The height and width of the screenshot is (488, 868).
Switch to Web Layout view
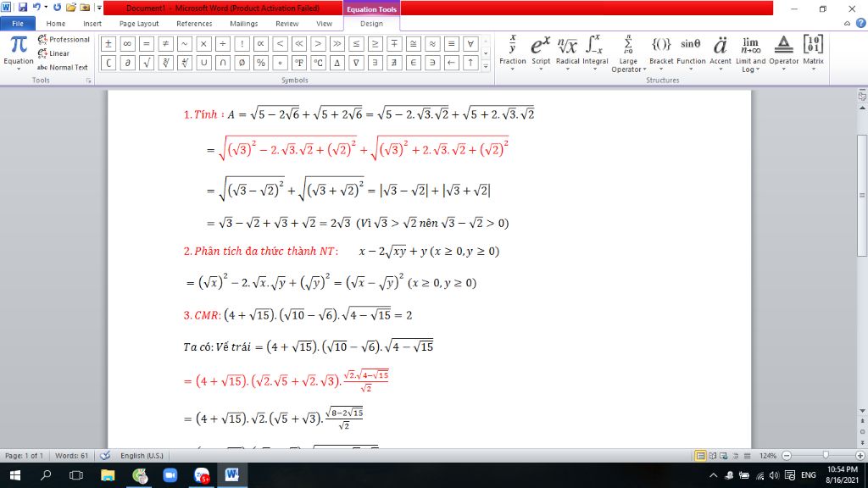click(x=724, y=456)
